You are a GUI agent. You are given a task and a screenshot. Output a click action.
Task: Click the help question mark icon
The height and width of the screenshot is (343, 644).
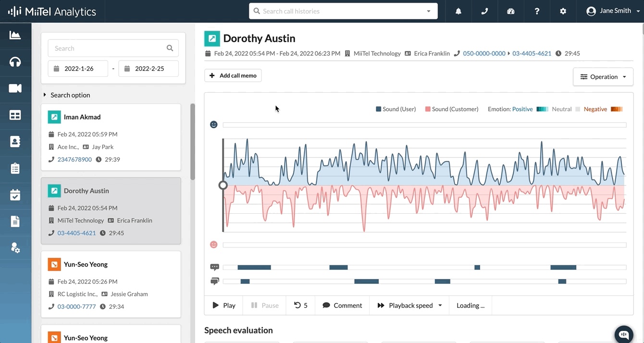point(537,11)
